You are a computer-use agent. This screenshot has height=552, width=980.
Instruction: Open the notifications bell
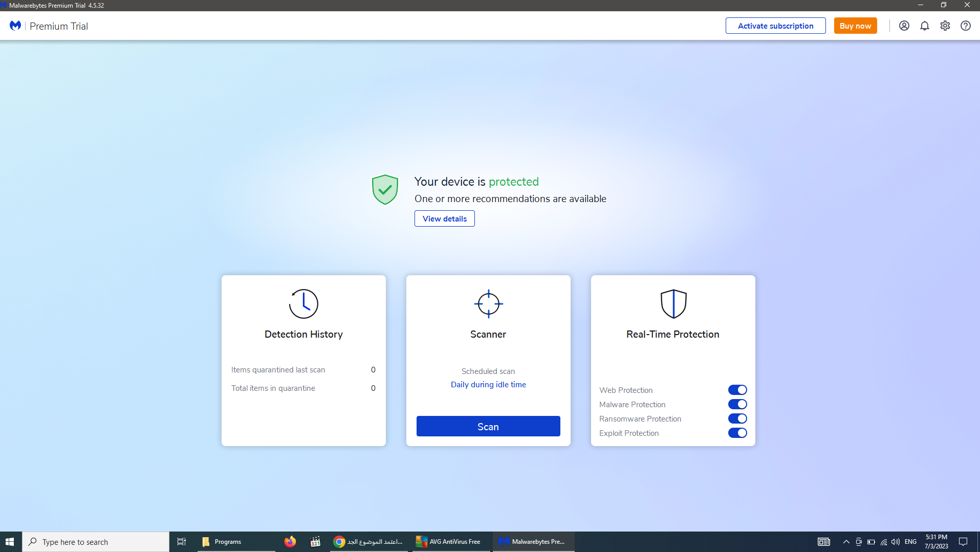pos(925,26)
